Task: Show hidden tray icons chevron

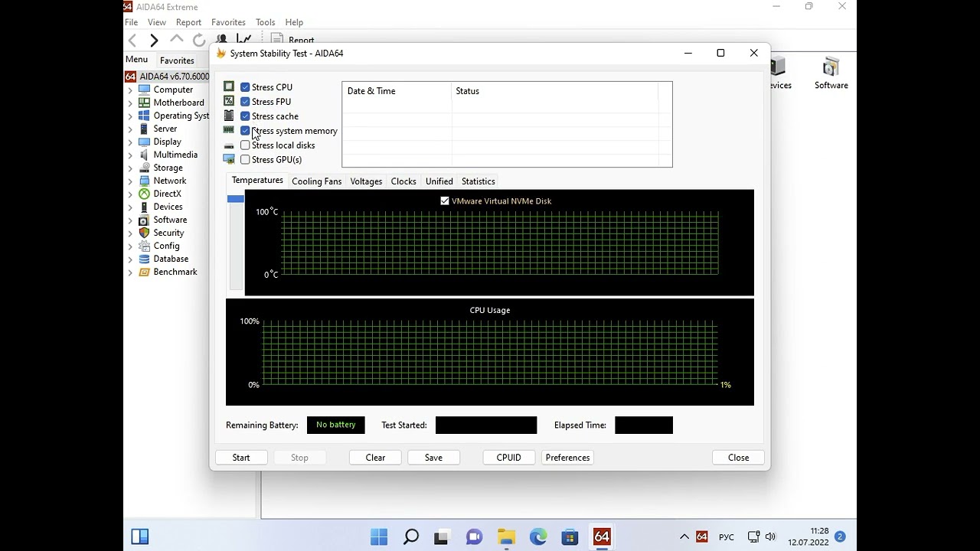Action: coord(684,537)
